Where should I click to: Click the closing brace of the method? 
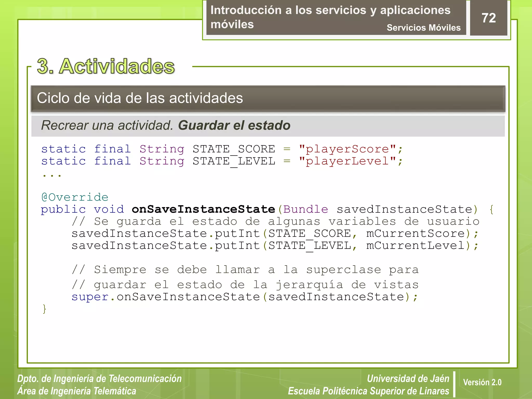click(x=44, y=309)
